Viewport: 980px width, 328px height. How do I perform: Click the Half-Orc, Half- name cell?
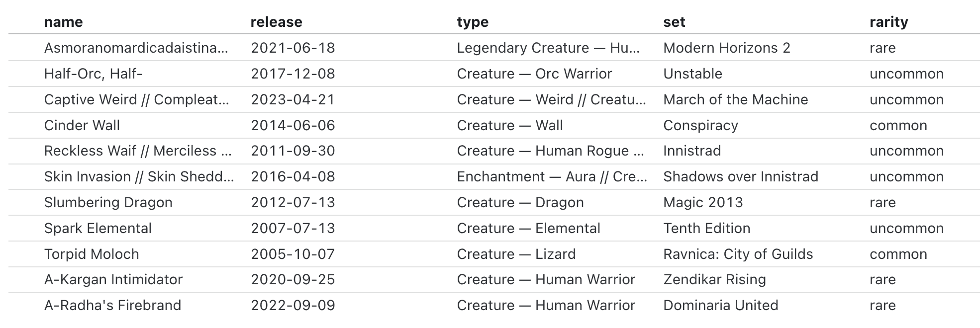(x=93, y=74)
